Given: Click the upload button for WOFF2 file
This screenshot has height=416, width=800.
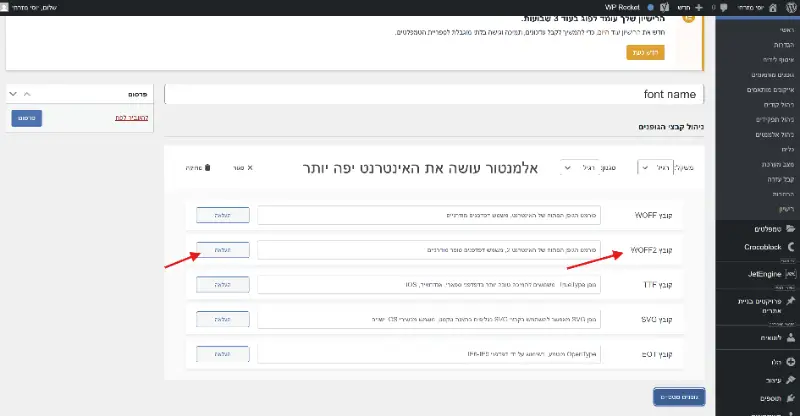Looking at the screenshot, I should [223, 249].
